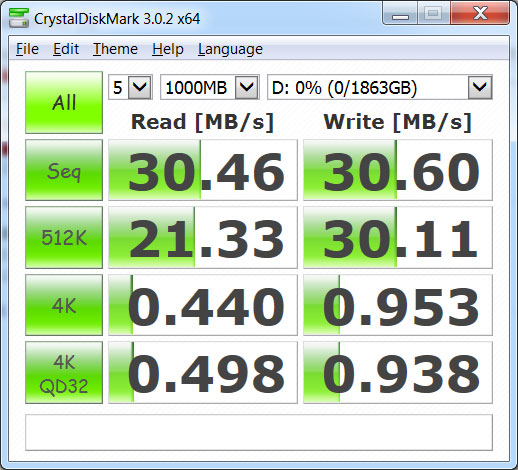The height and width of the screenshot is (470, 518).
Task: Close the CrystalDiskMark window
Action: point(480,14)
